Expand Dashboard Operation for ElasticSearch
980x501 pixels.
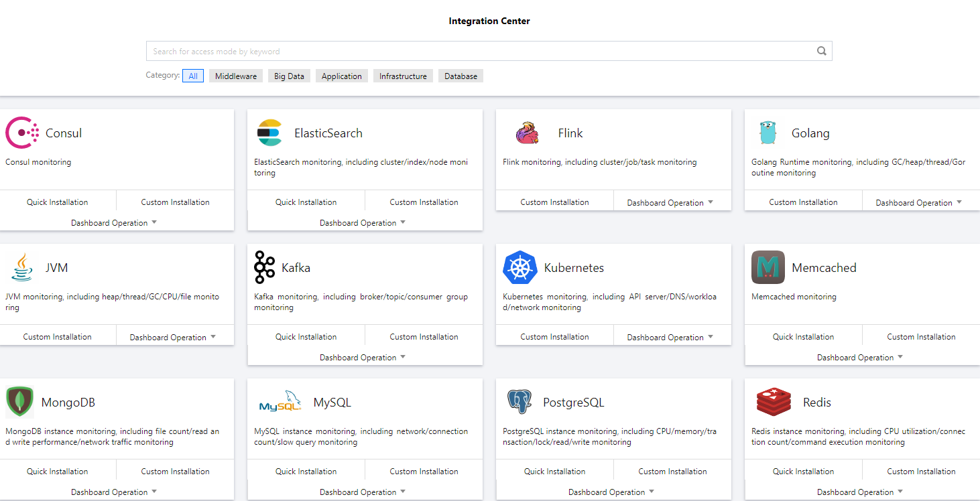[x=363, y=222]
